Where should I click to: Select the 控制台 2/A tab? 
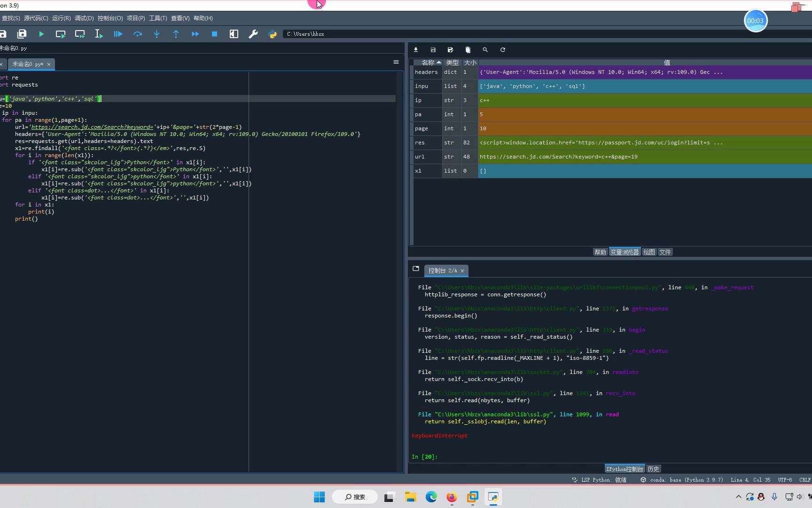443,271
